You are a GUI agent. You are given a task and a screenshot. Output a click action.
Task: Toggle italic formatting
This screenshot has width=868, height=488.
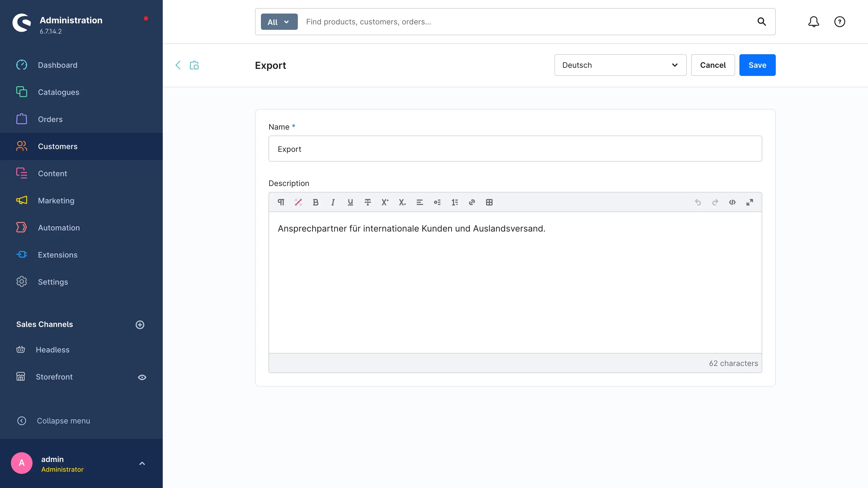coord(333,202)
